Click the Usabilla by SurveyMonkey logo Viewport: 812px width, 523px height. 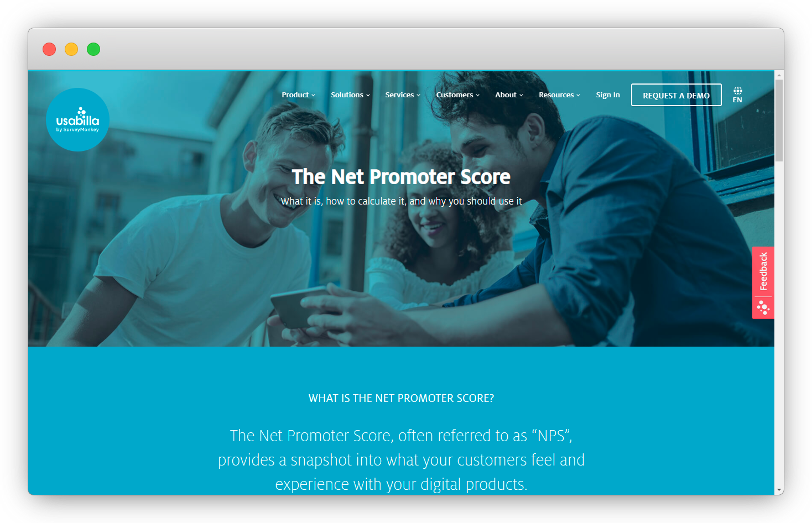(x=77, y=119)
